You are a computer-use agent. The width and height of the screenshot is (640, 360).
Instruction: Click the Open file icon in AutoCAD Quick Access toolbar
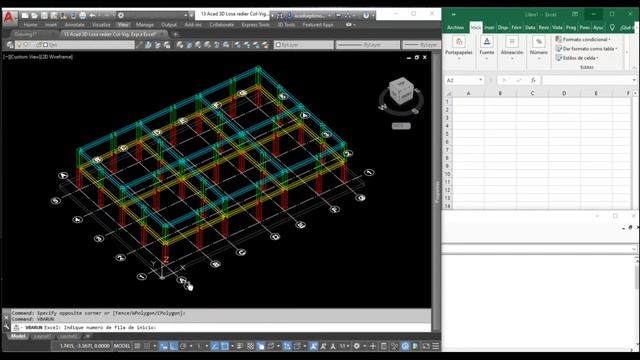point(34,16)
